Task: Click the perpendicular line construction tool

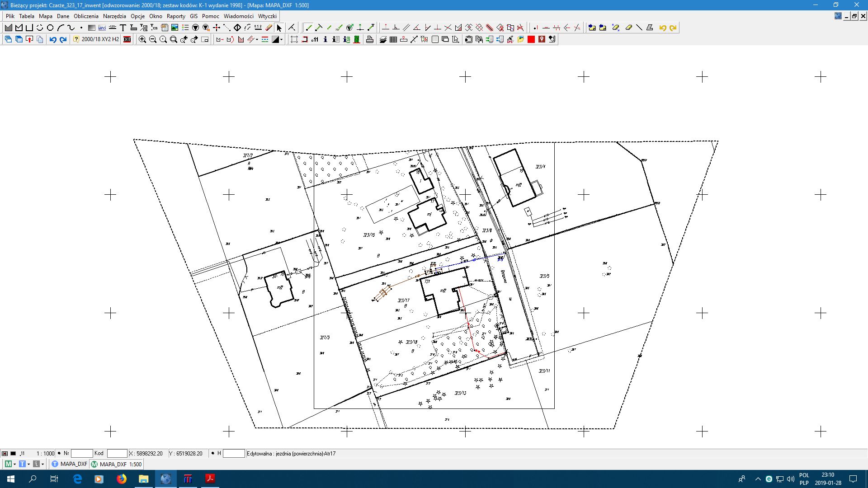Action: [x=396, y=28]
